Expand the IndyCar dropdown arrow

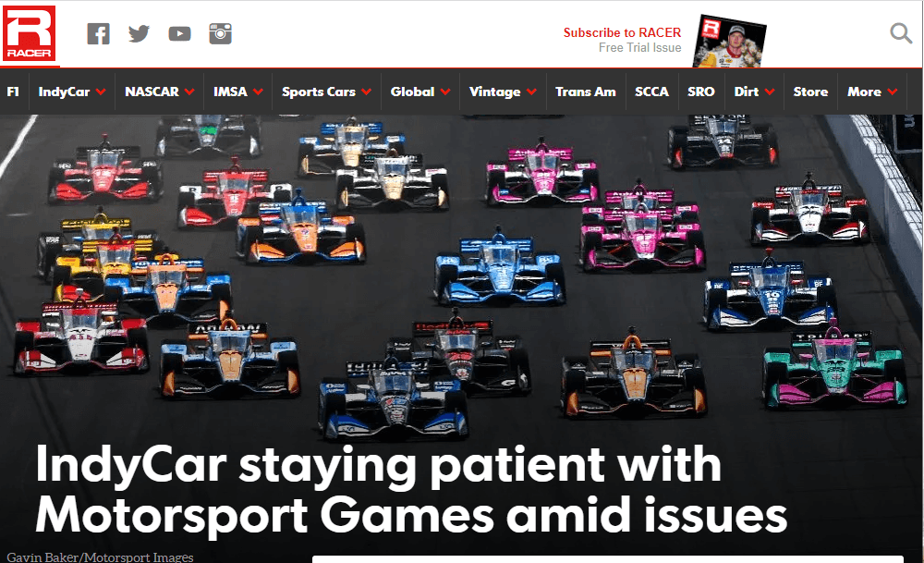pyautogui.click(x=101, y=92)
